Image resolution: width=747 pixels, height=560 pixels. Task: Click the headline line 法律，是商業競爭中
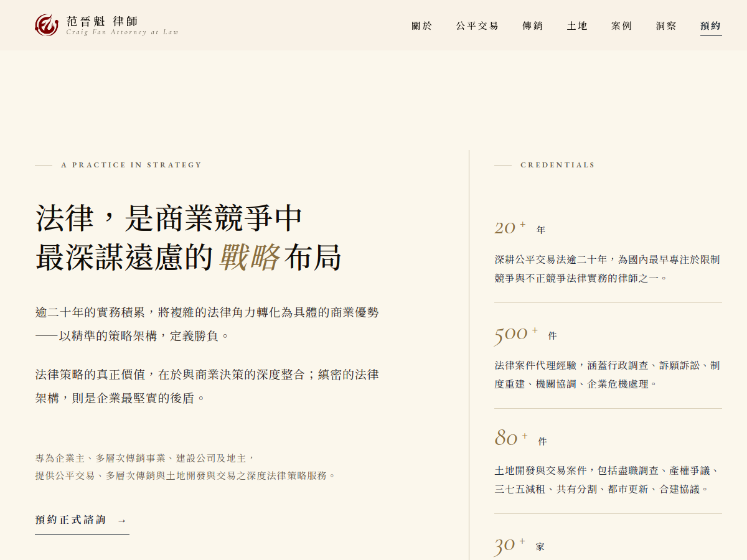tap(169, 218)
